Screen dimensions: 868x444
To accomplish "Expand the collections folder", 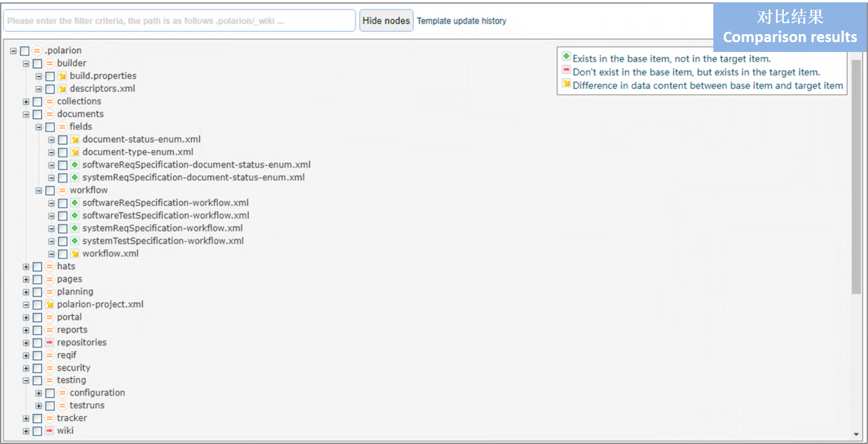I will pyautogui.click(x=26, y=102).
